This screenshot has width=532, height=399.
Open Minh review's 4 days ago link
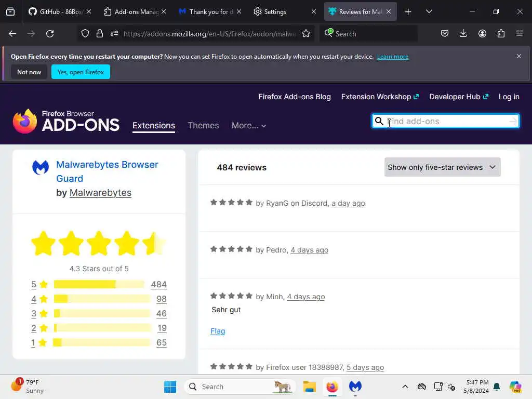[x=305, y=297]
